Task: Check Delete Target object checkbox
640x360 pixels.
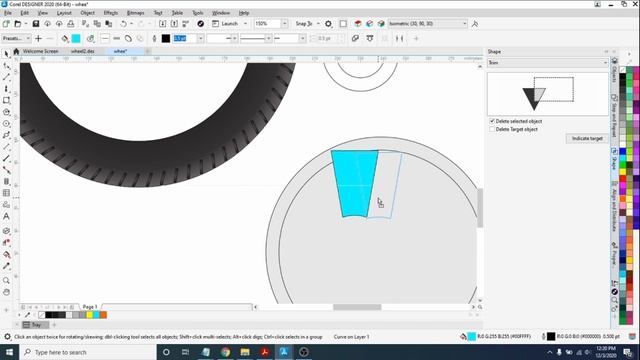Action: tap(492, 129)
